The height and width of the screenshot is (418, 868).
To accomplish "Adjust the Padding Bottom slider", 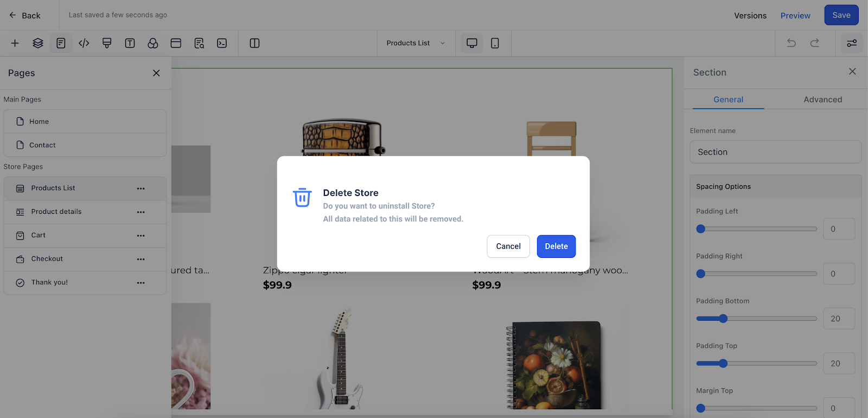I will 756,319.
